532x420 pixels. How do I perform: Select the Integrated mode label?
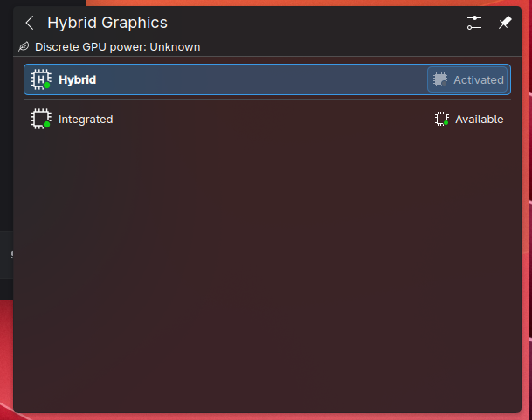[86, 120]
